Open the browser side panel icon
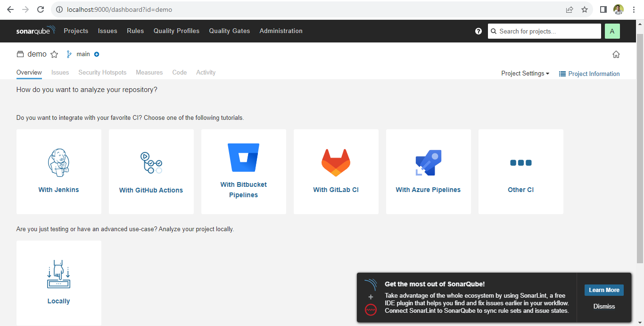 (603, 9)
